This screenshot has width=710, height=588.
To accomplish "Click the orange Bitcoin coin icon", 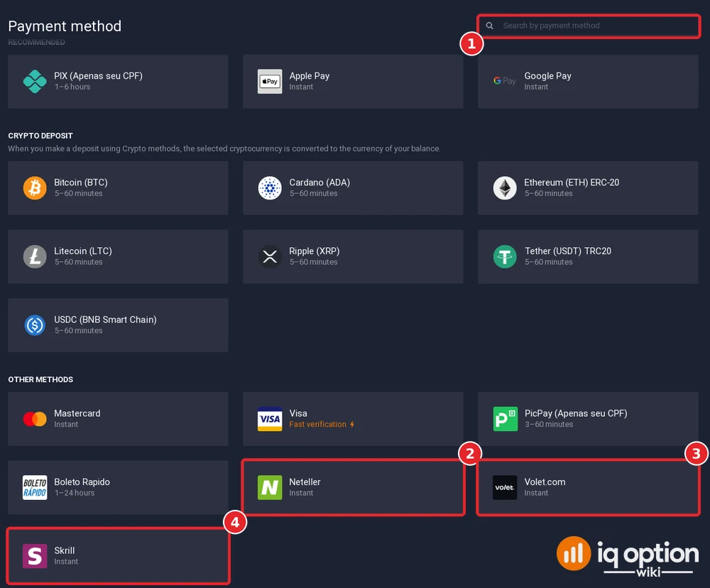I will coord(35,188).
